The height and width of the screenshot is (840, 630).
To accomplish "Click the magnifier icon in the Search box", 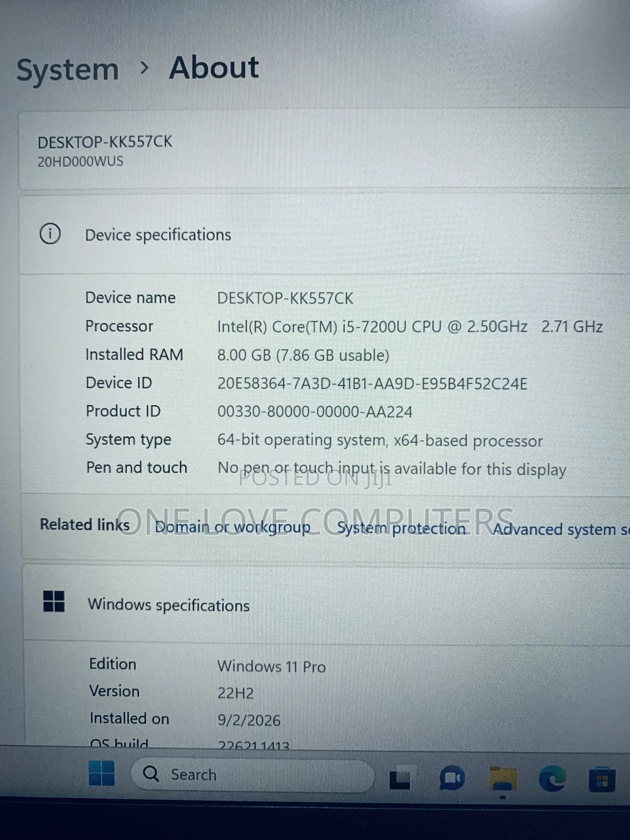I will pyautogui.click(x=151, y=773).
